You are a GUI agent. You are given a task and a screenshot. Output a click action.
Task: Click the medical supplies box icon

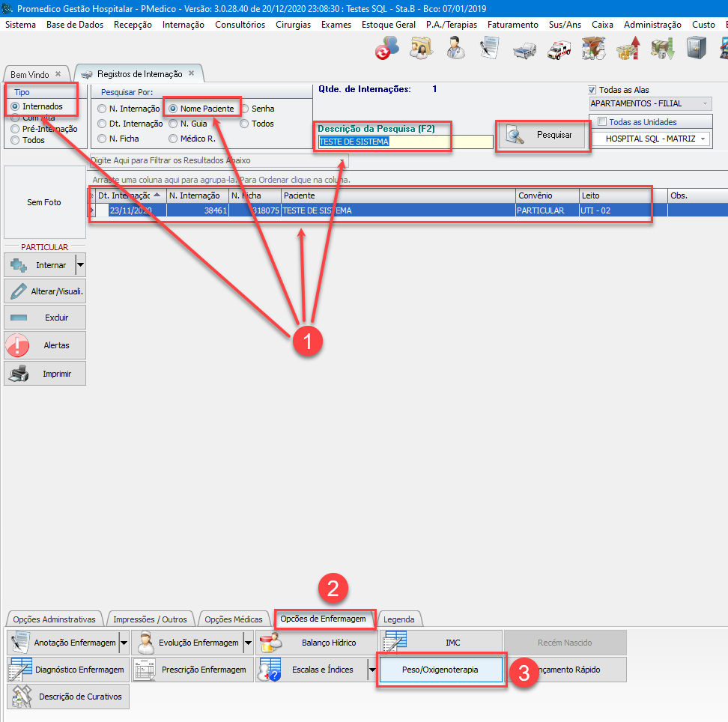(x=593, y=50)
